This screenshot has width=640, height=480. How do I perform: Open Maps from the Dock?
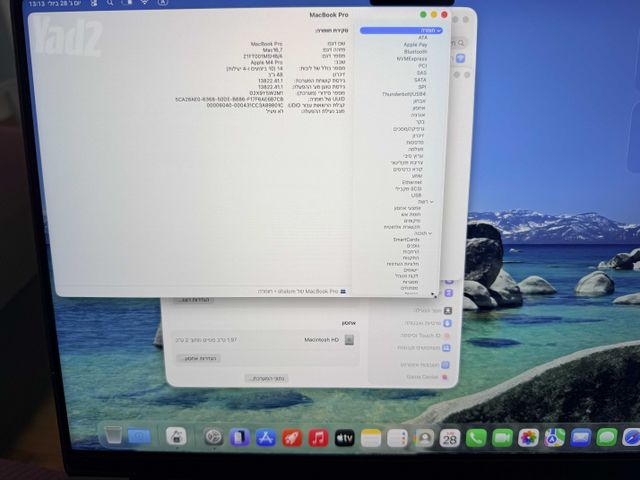[x=555, y=438]
